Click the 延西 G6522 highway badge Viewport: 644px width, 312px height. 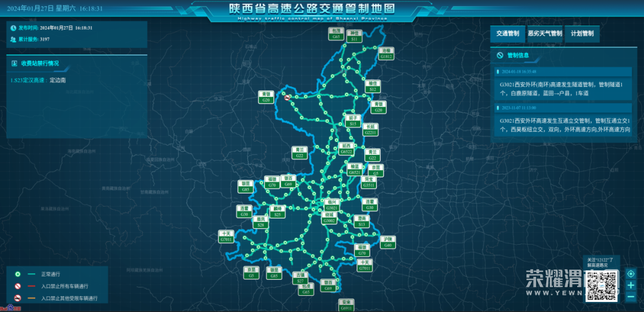[346, 149]
